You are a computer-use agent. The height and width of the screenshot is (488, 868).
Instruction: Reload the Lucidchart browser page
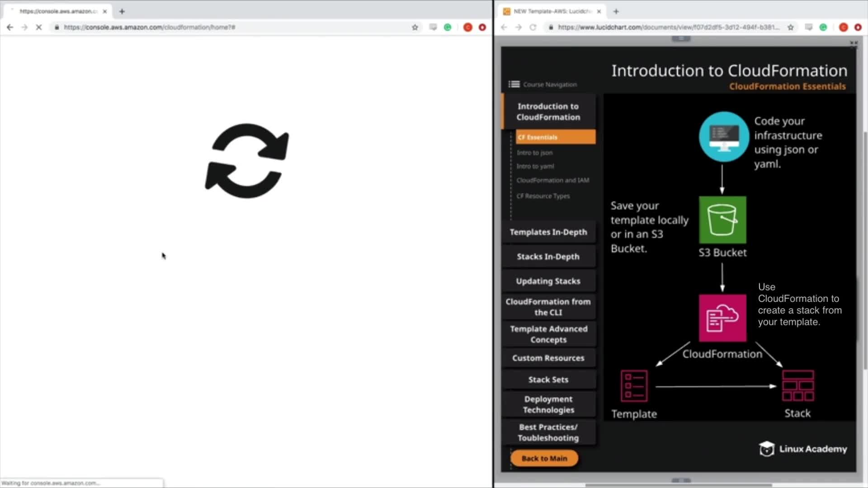pos(533,28)
